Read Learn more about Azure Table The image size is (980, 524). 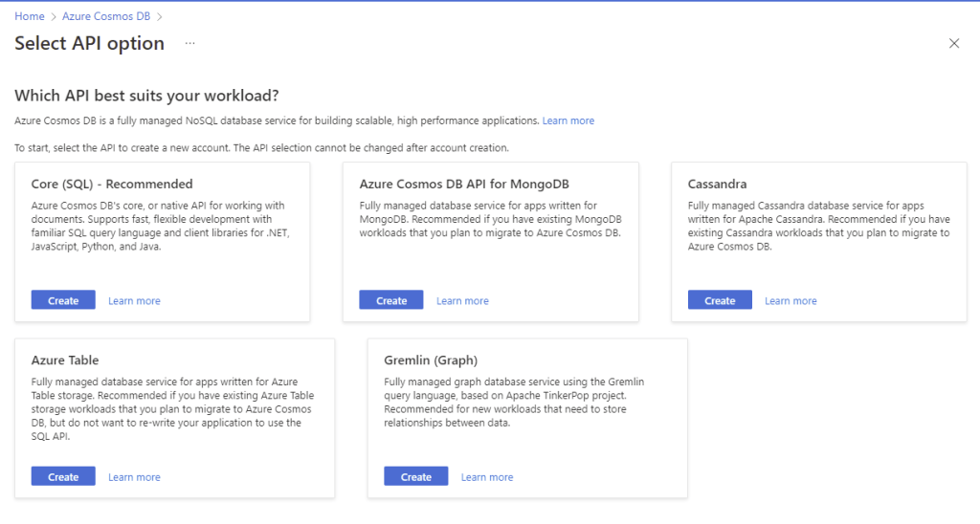134,477
